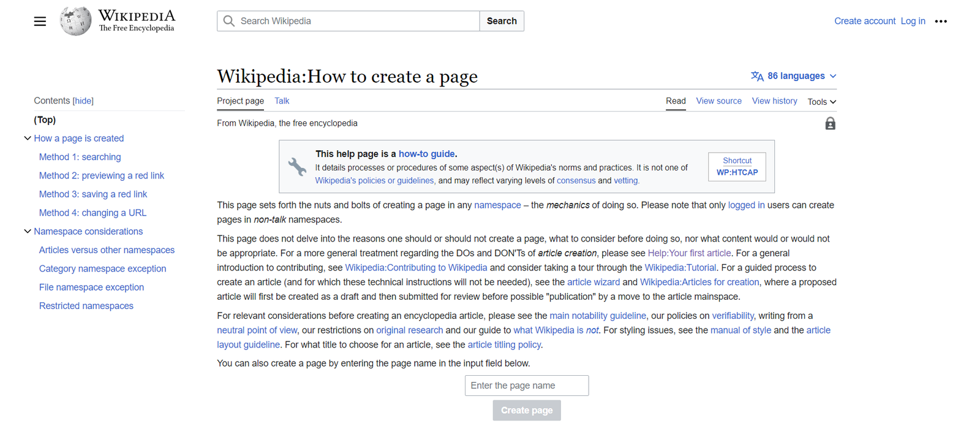Click the magnifier icon in search box

pos(229,21)
